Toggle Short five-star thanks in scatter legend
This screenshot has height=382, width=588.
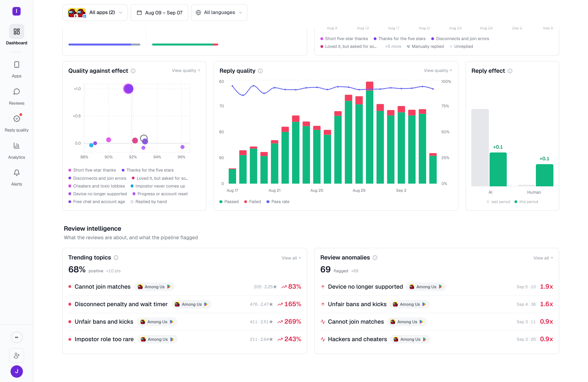tap(92, 170)
